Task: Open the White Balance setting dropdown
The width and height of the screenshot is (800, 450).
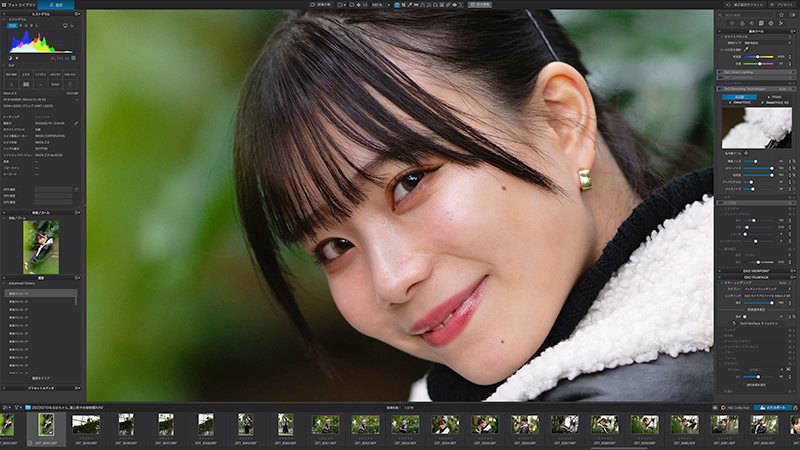Action: click(x=767, y=43)
